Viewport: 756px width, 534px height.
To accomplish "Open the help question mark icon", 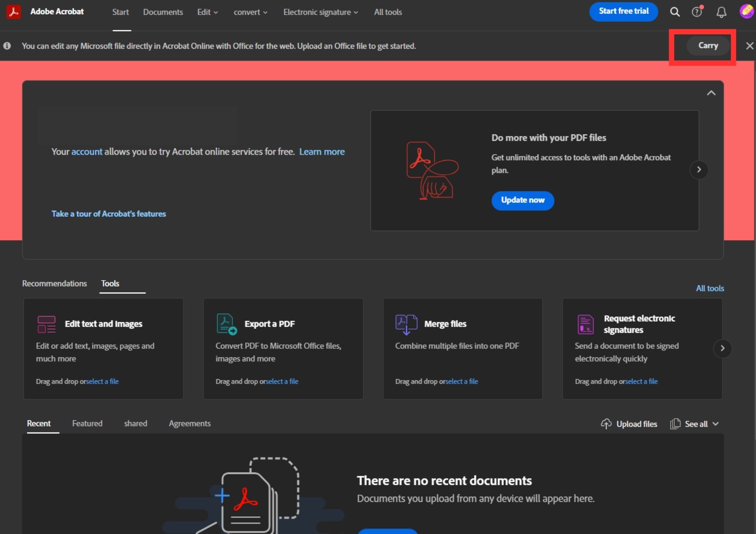I will point(697,12).
